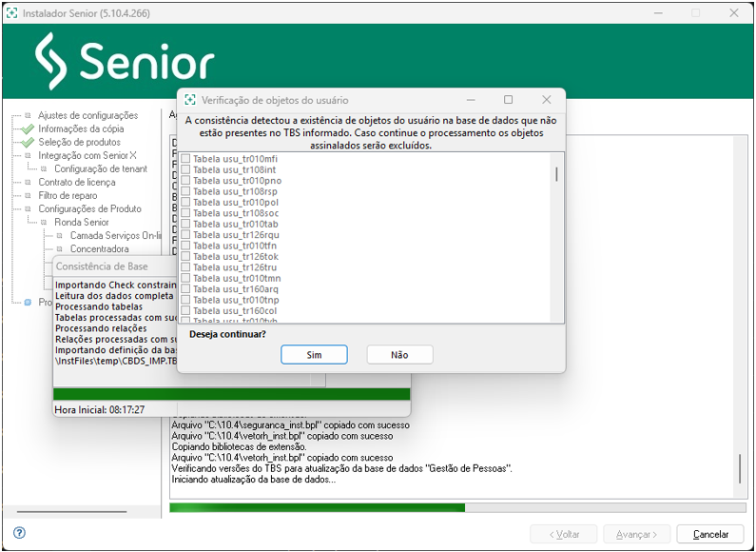Click the 'Processando relações' log line
Image resolution: width=756 pixels, height=552 pixels.
tap(101, 328)
